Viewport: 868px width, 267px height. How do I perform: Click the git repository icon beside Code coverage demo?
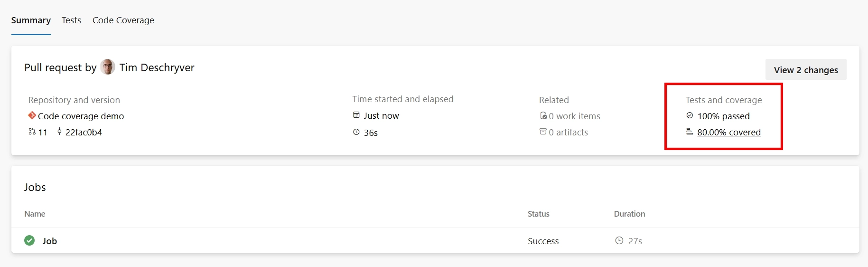pos(32,115)
